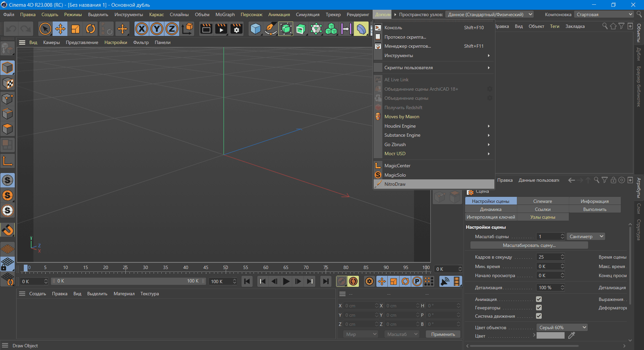Toggle Генераторы checkbox
This screenshot has height=350, width=644.
539,307
